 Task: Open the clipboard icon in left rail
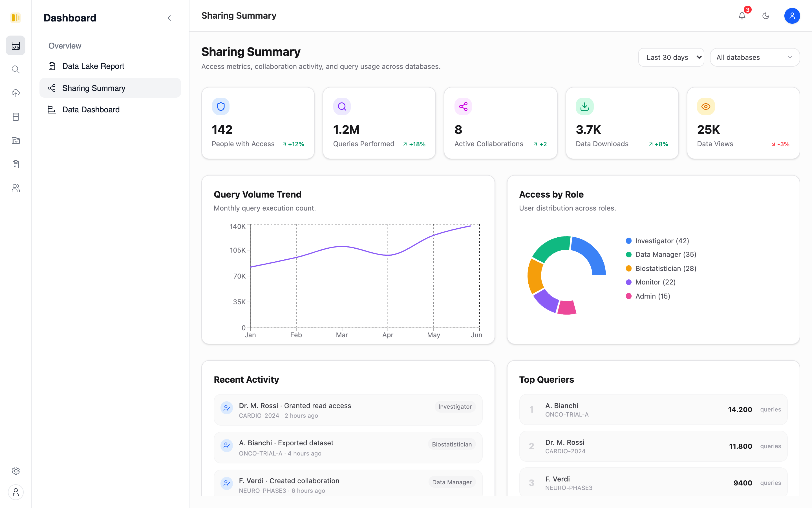16,164
